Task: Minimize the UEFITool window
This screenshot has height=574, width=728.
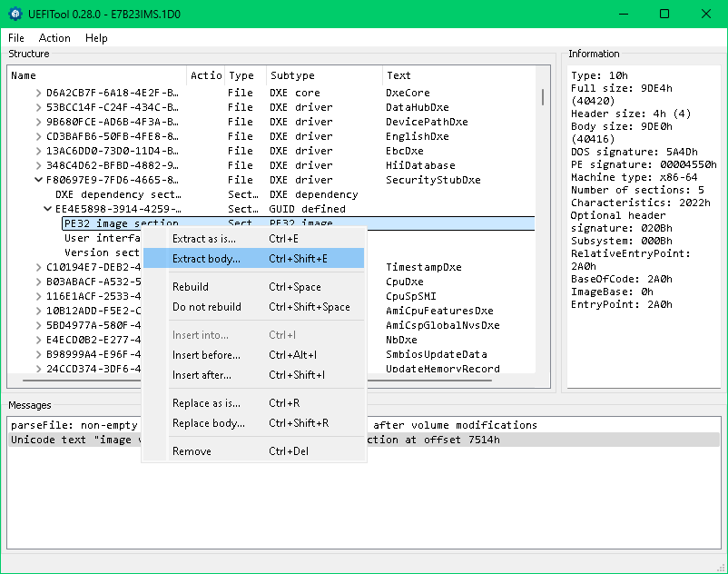Action: coord(624,14)
